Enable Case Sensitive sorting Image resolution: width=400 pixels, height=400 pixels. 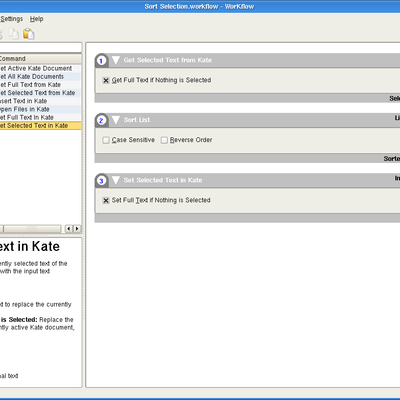click(x=106, y=140)
